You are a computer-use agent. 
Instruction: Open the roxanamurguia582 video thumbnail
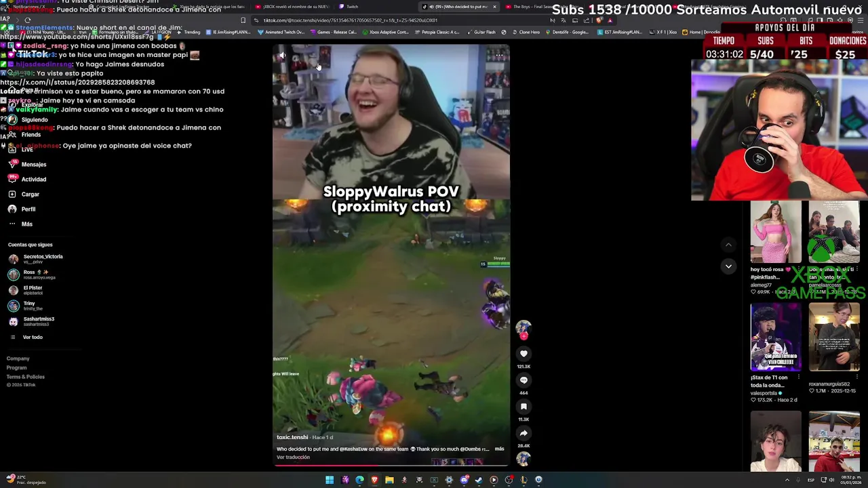point(834,337)
